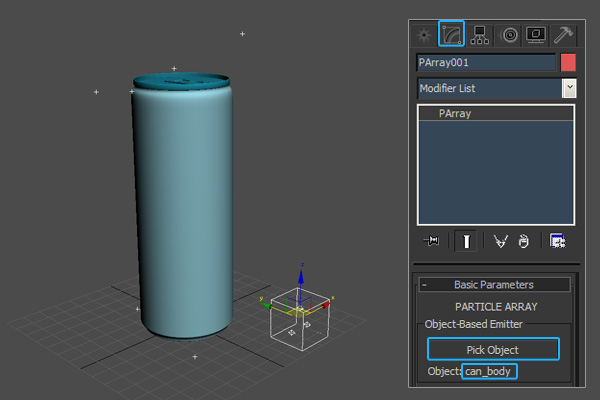Viewport: 600px width, 400px height.
Task: Toggle Show End Result icon
Action: tap(464, 240)
